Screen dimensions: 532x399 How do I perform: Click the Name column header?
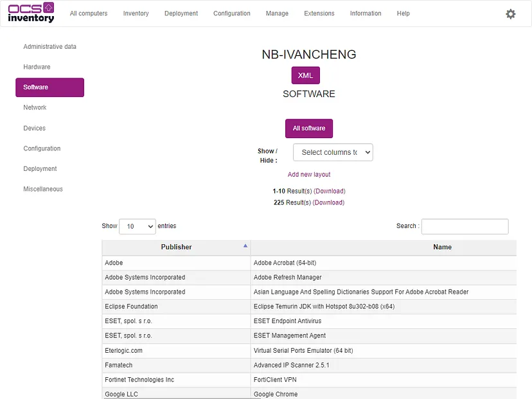click(x=384, y=247)
